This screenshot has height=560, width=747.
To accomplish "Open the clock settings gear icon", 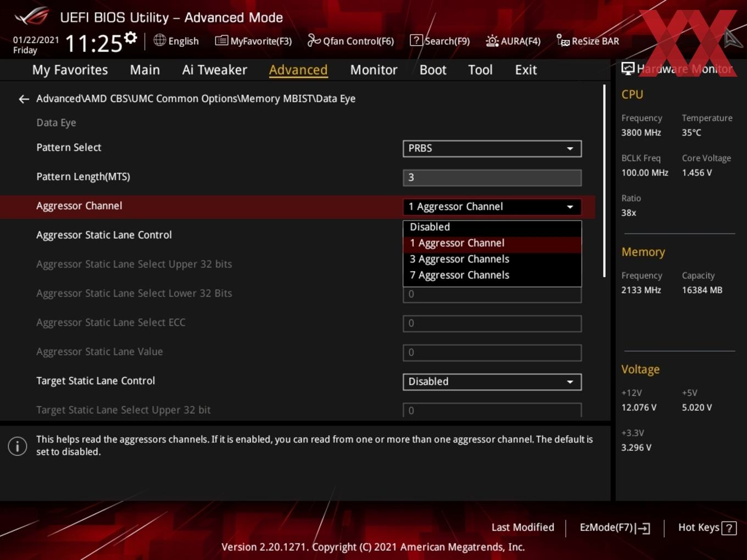I will point(130,38).
